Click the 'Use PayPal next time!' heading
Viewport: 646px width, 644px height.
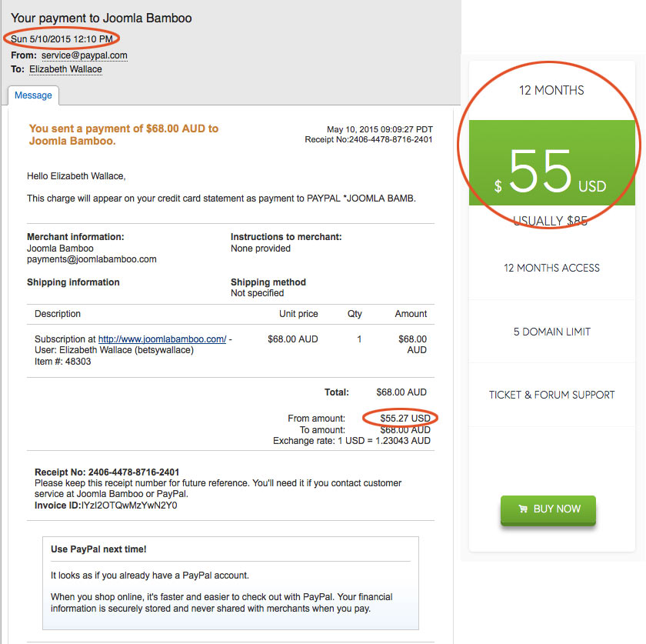tap(98, 549)
